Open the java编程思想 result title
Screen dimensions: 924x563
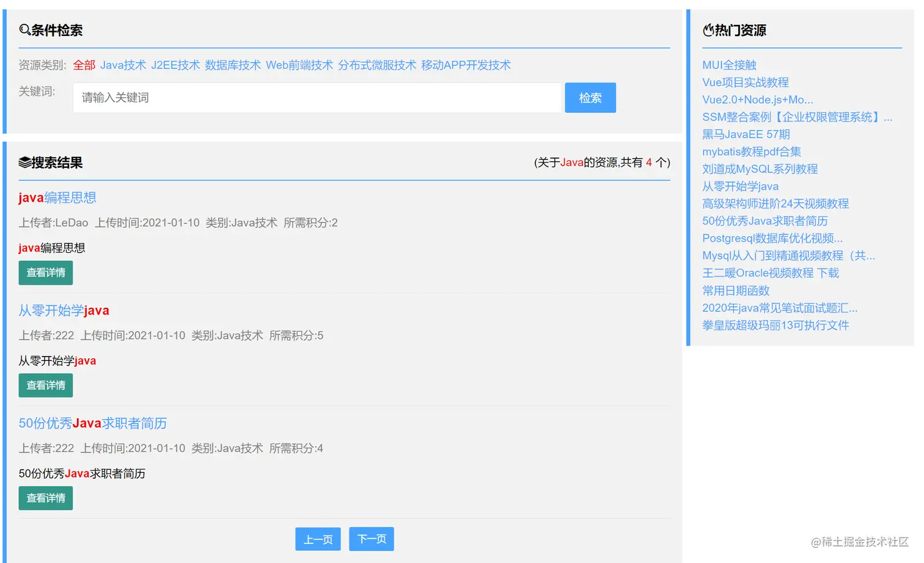(57, 198)
